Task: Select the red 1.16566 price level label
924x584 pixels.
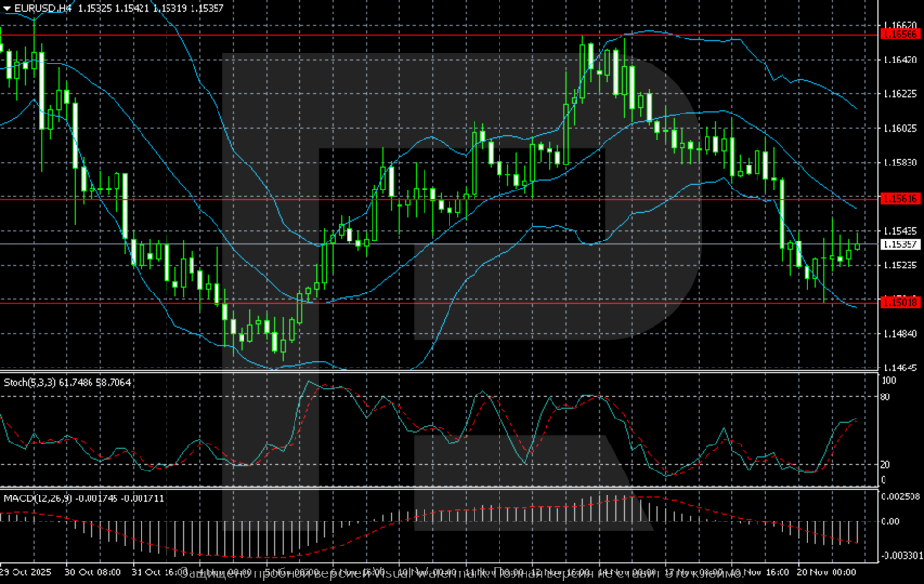Action: click(899, 34)
